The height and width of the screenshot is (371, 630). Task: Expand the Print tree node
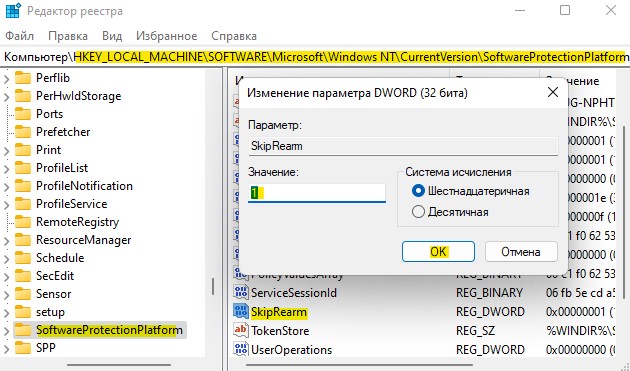click(x=6, y=150)
